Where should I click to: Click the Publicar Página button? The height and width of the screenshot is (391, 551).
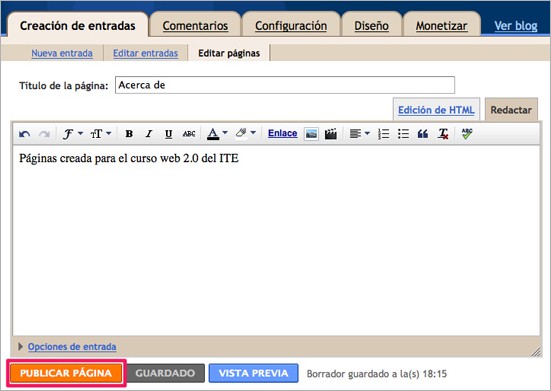coord(66,373)
